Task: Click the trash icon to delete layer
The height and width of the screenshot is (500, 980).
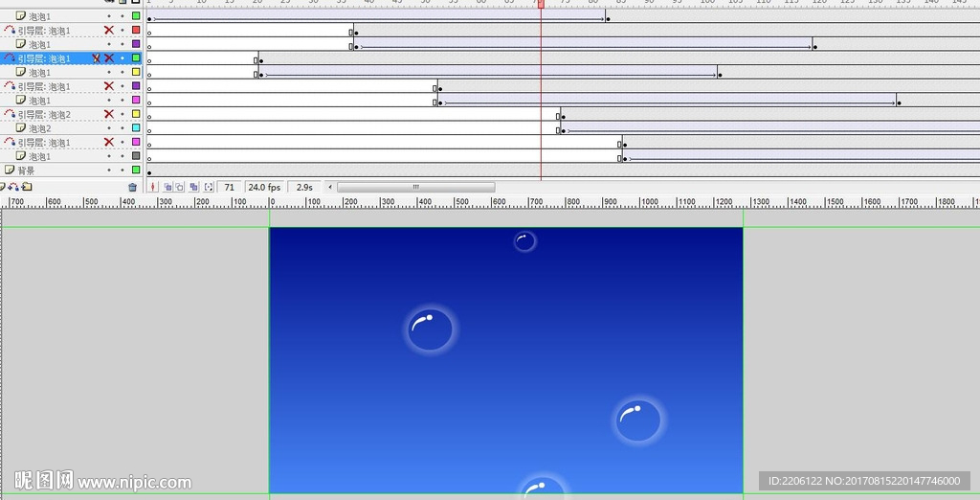Action: (132, 187)
